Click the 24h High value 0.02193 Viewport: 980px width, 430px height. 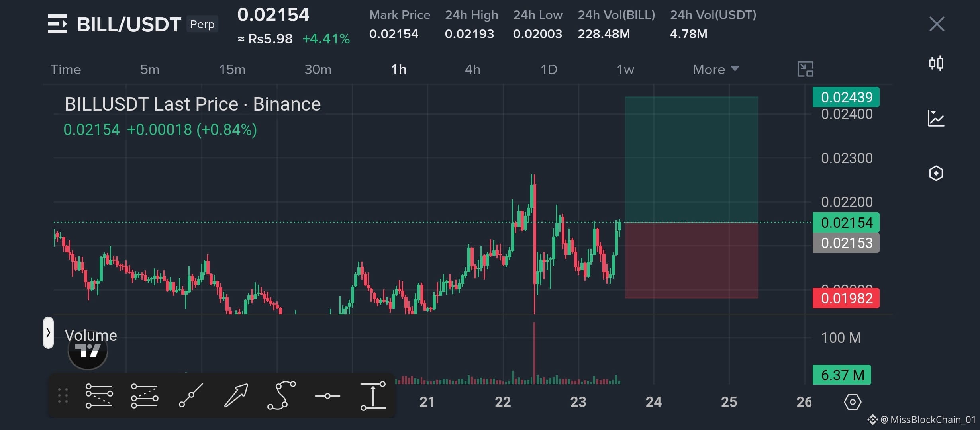[469, 34]
